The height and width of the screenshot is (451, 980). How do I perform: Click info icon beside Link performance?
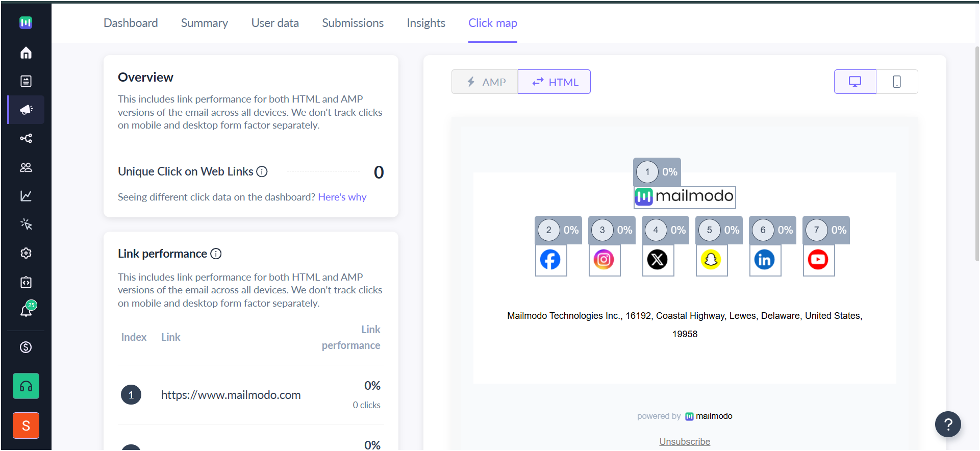click(x=216, y=254)
